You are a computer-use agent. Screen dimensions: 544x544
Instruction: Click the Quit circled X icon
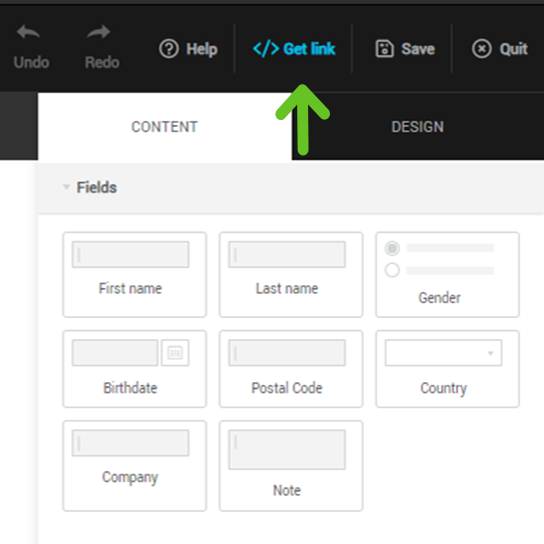pyautogui.click(x=482, y=49)
